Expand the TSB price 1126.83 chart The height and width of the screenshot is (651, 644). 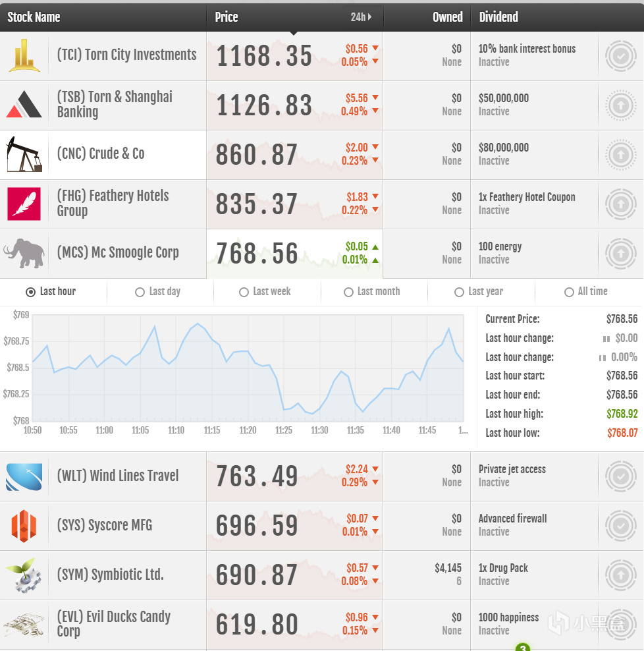pyautogui.click(x=294, y=105)
